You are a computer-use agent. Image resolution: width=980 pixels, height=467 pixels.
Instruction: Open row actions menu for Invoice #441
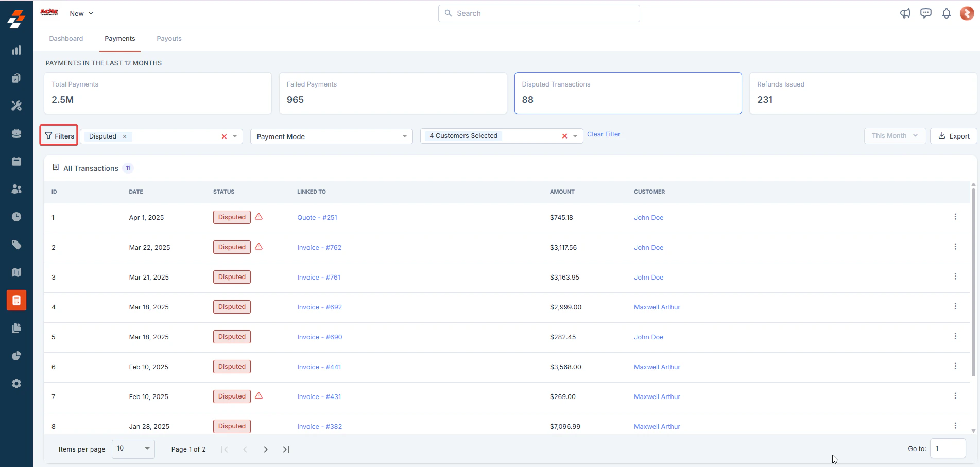click(955, 366)
